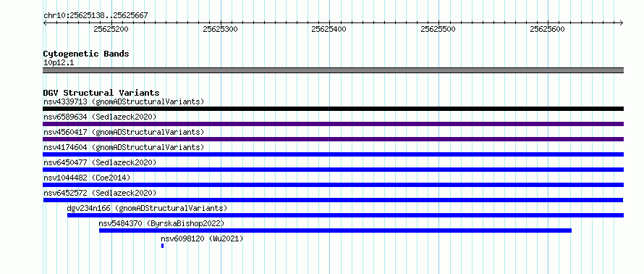
Task: Click the 10p12.1 band label
Action: pos(59,63)
